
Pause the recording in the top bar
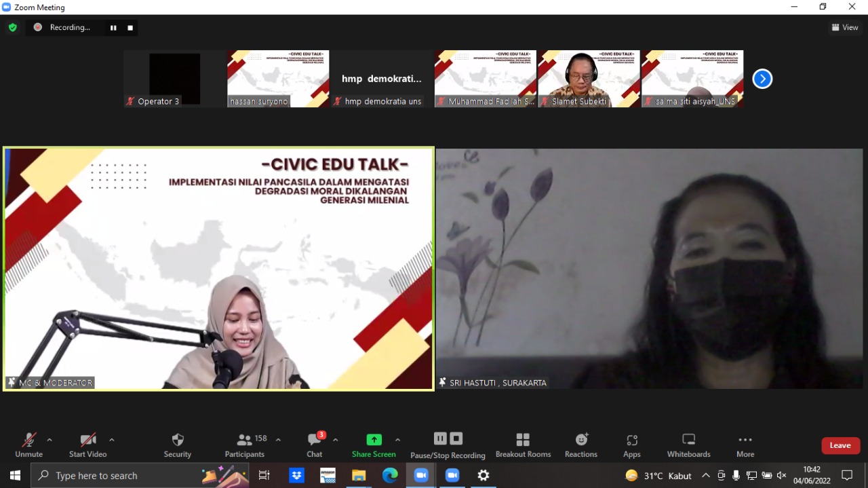tap(113, 28)
